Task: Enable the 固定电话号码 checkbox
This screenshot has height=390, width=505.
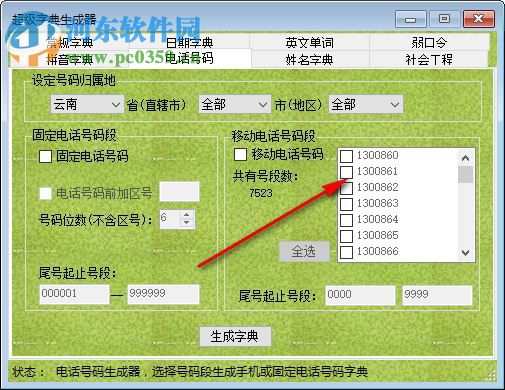Action: point(45,156)
